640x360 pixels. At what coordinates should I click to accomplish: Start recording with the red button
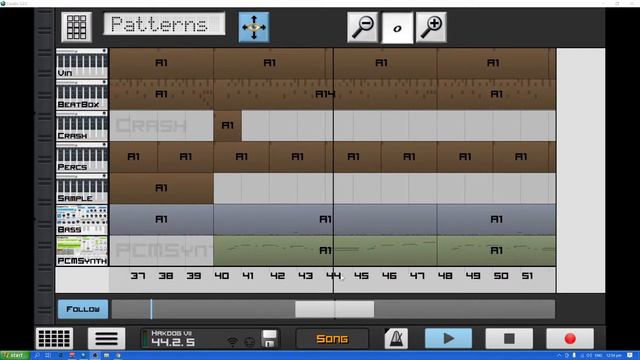tap(570, 338)
